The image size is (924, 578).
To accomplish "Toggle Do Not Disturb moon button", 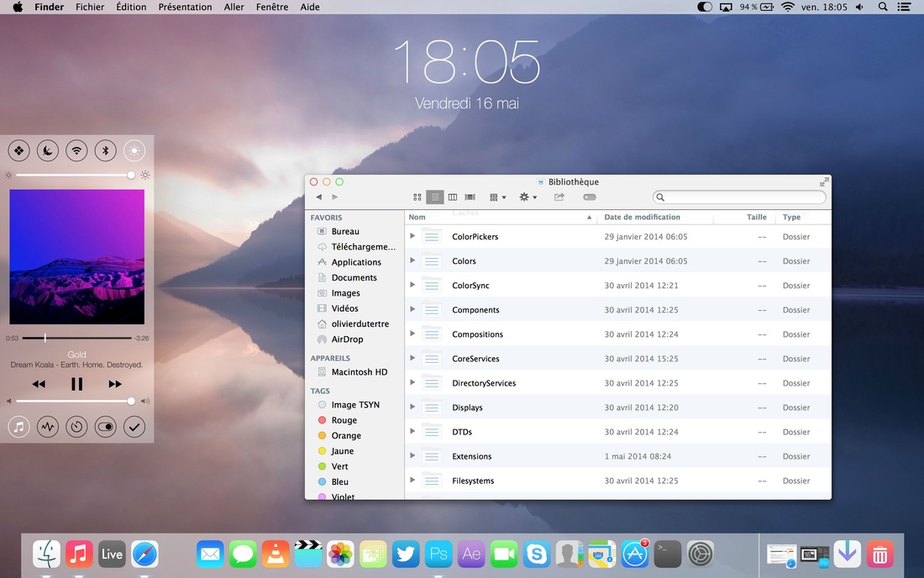I will [48, 151].
